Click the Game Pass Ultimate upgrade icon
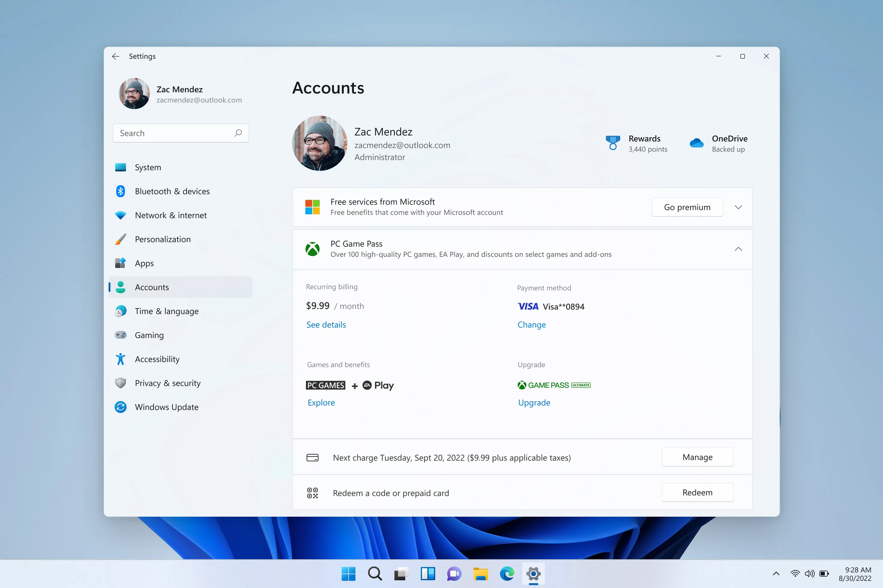 554,385
